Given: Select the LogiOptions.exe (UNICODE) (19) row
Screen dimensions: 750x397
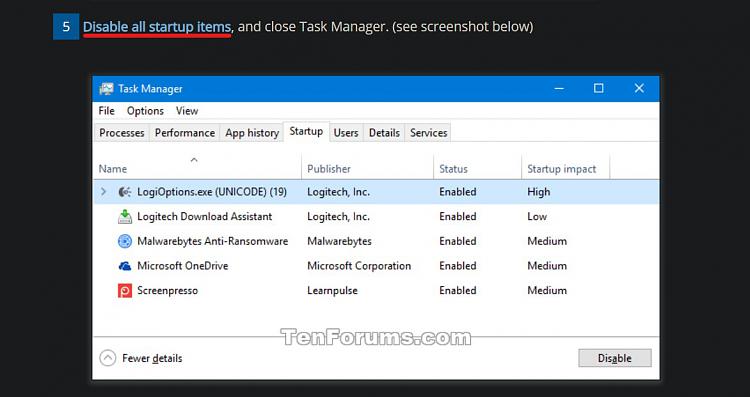Looking at the screenshot, I should [376, 192].
